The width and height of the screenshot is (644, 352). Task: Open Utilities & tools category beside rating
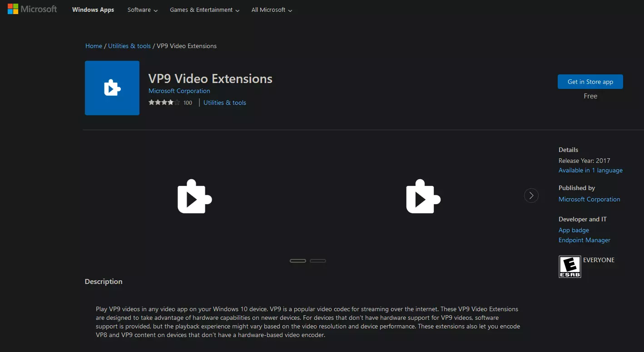[225, 103]
